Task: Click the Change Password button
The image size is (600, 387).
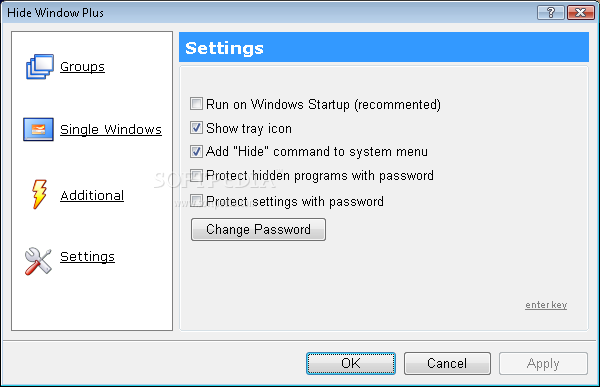Action: click(x=258, y=229)
